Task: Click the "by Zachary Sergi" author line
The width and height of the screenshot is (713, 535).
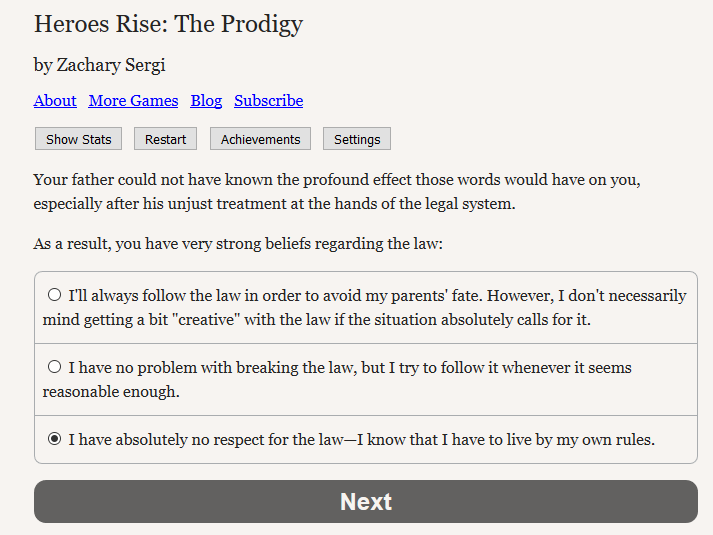Action: click(100, 65)
